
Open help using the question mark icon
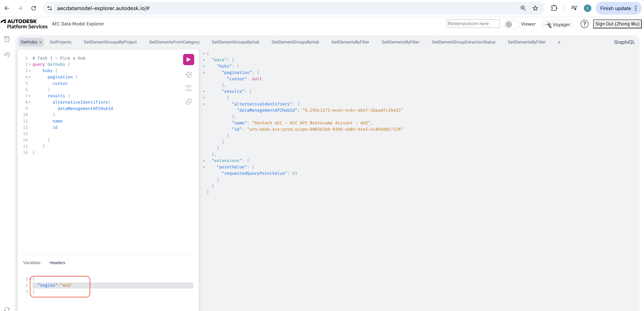point(584,24)
